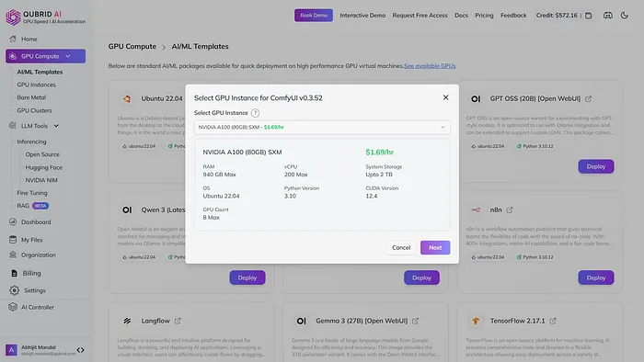
Task: Click the Ubuntu 22.04 logo icon
Action: tap(127, 99)
